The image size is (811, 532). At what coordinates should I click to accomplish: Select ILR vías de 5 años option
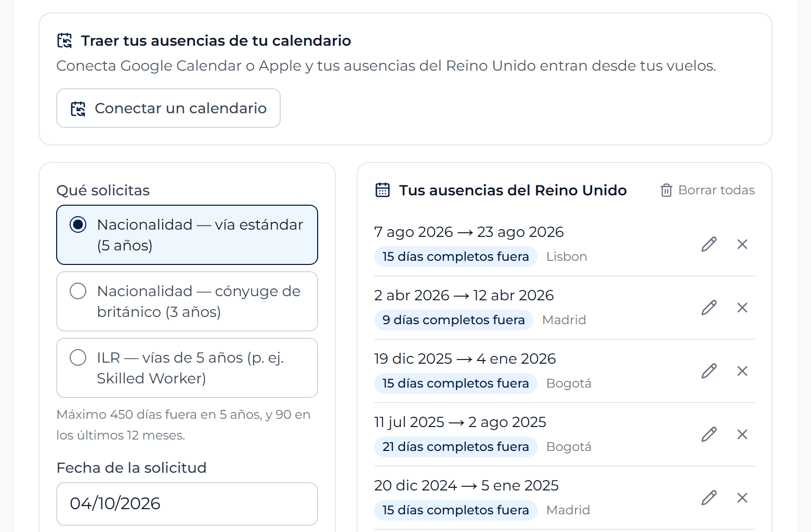pyautogui.click(x=187, y=368)
